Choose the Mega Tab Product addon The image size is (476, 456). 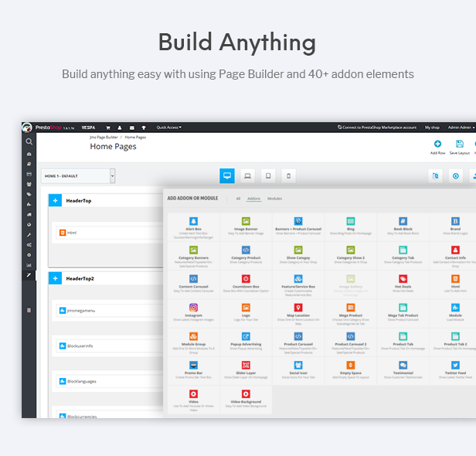click(x=403, y=314)
